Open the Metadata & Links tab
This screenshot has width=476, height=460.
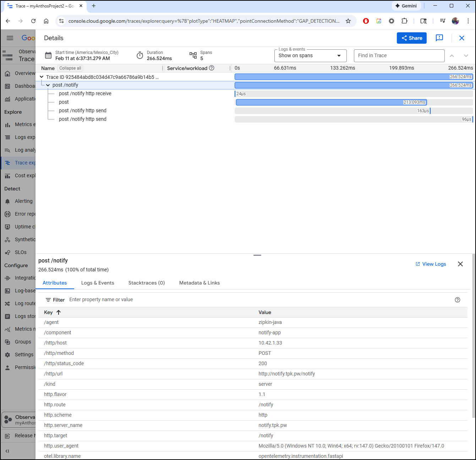pos(199,283)
